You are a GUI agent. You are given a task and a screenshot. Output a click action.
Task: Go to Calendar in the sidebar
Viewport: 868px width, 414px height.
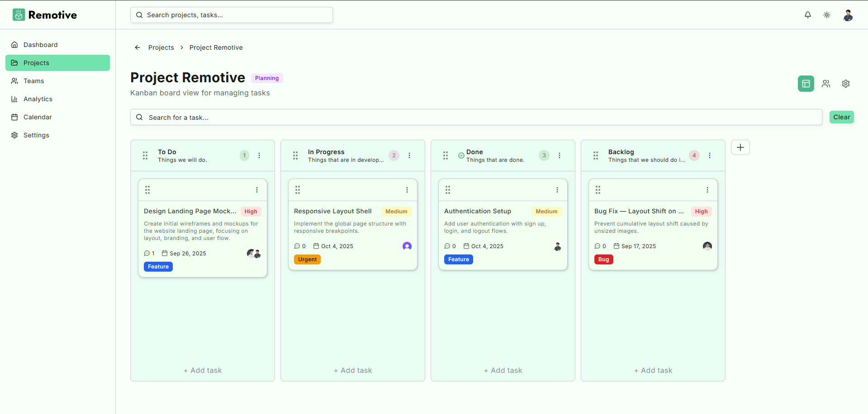(38, 117)
